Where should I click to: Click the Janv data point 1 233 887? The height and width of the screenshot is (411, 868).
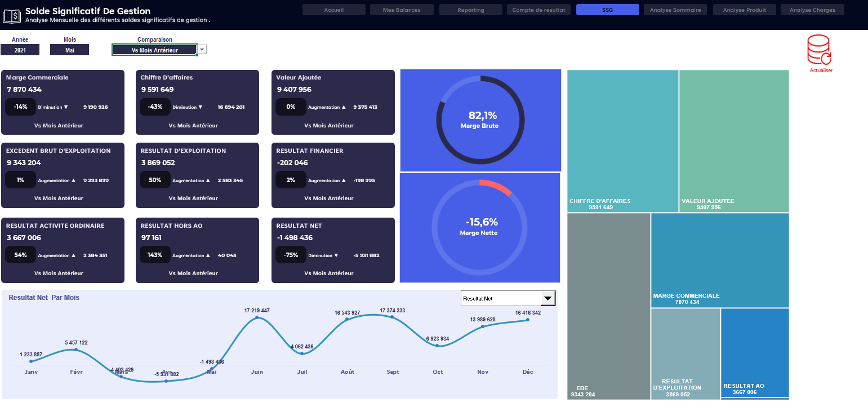(x=31, y=361)
